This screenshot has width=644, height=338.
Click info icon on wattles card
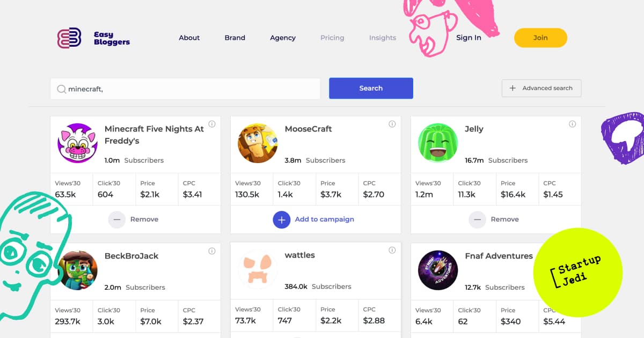(392, 250)
